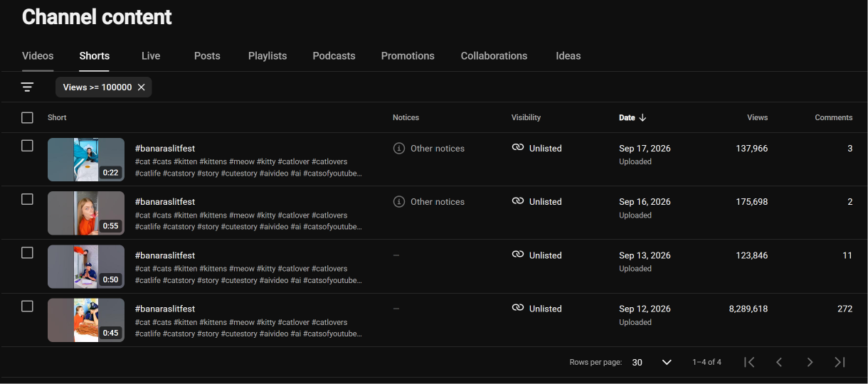Click Unlisted visibility for Sep 17 short
Image resolution: width=868 pixels, height=384 pixels.
click(545, 149)
